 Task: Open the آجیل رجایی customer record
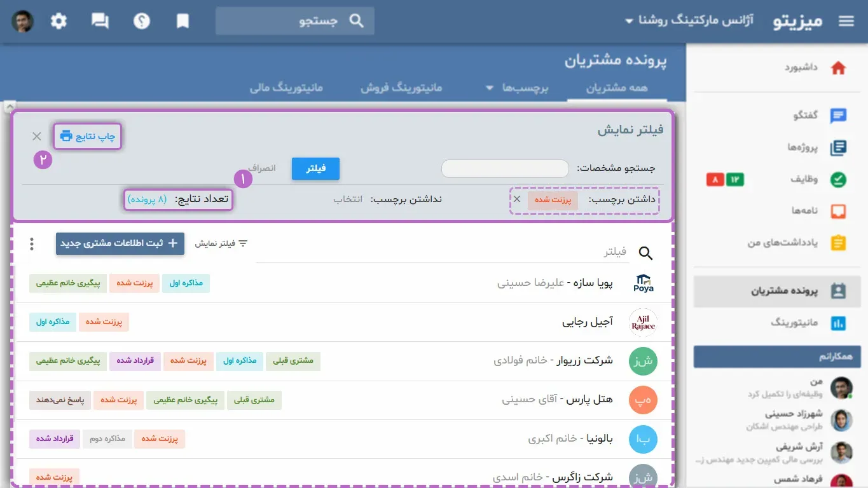588,322
